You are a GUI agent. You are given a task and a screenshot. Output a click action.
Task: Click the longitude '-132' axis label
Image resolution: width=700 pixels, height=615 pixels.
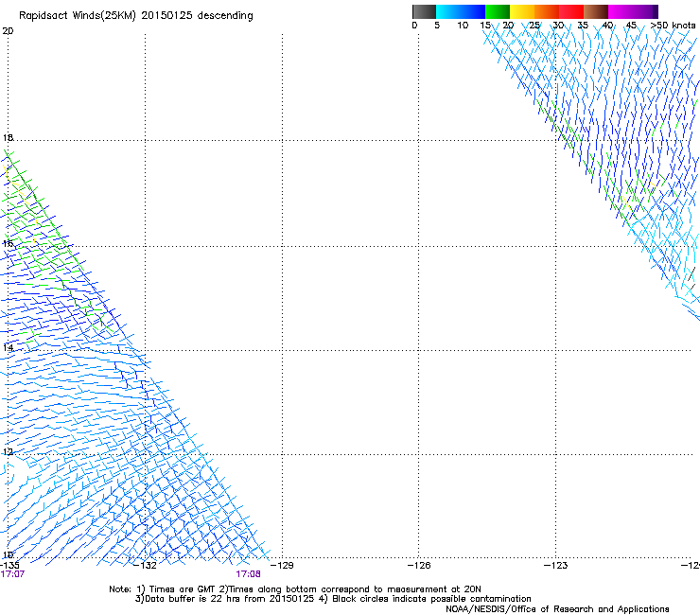(x=145, y=566)
